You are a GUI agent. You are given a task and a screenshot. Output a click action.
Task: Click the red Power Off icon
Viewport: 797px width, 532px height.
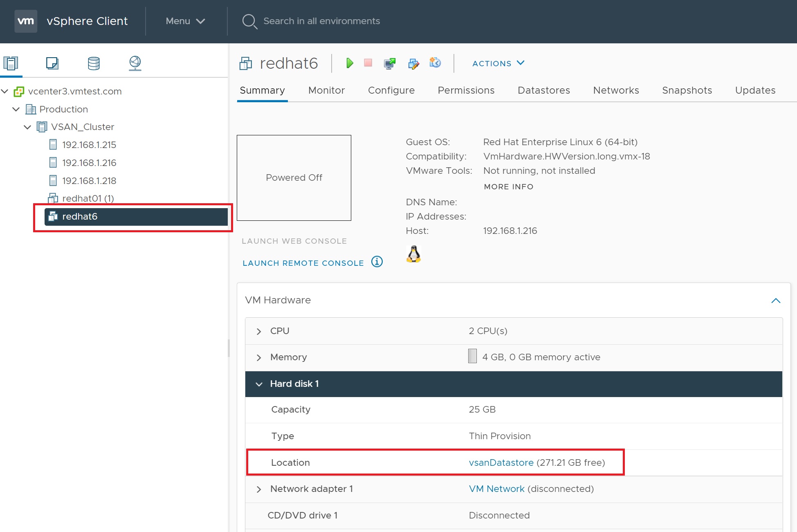[368, 63]
